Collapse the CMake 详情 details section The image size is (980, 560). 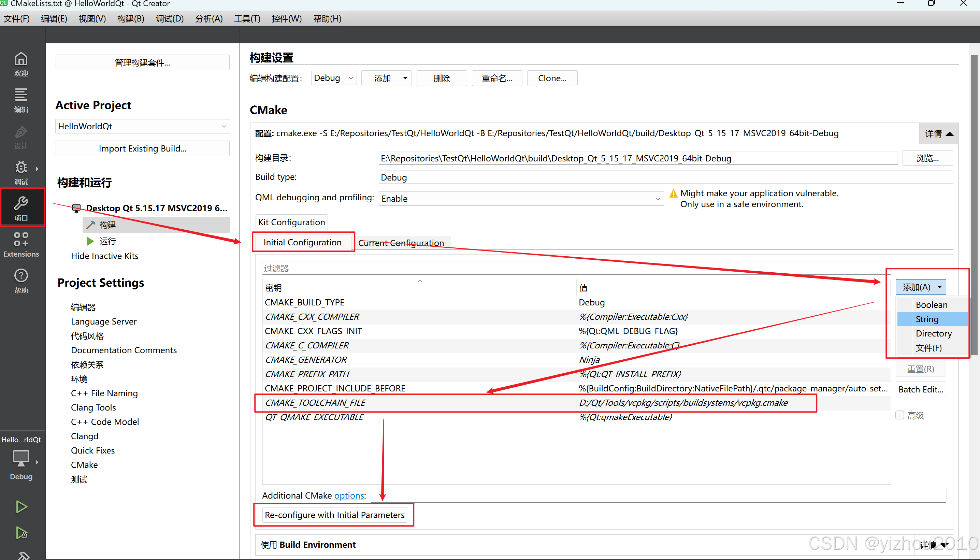tap(939, 133)
